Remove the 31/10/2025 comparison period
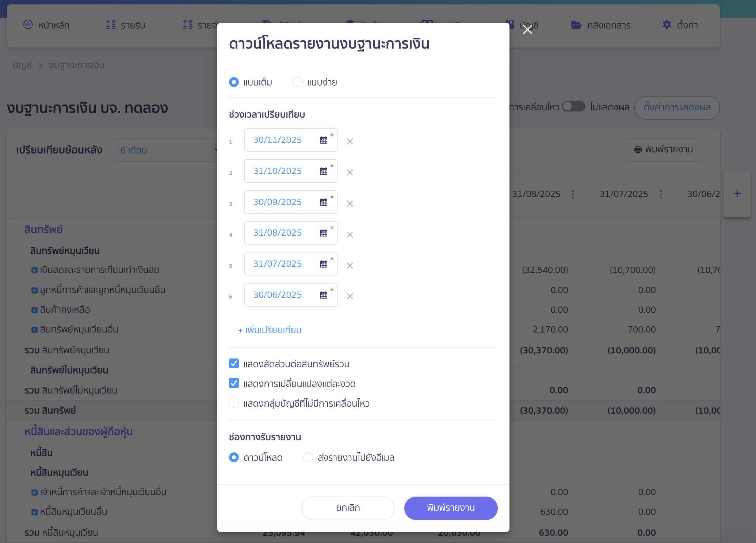The width and height of the screenshot is (756, 543). point(350,172)
